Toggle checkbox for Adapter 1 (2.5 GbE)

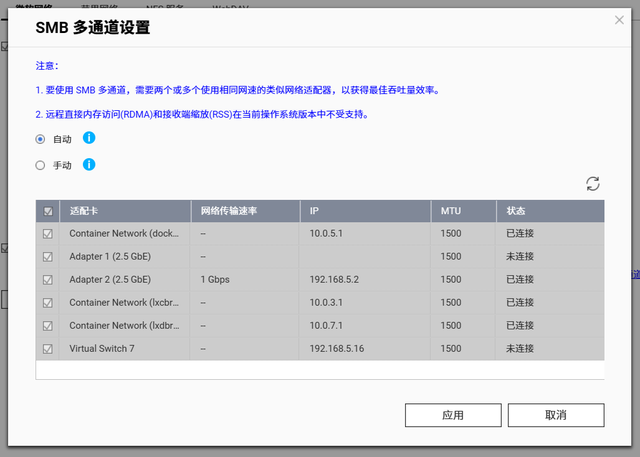pos(48,257)
